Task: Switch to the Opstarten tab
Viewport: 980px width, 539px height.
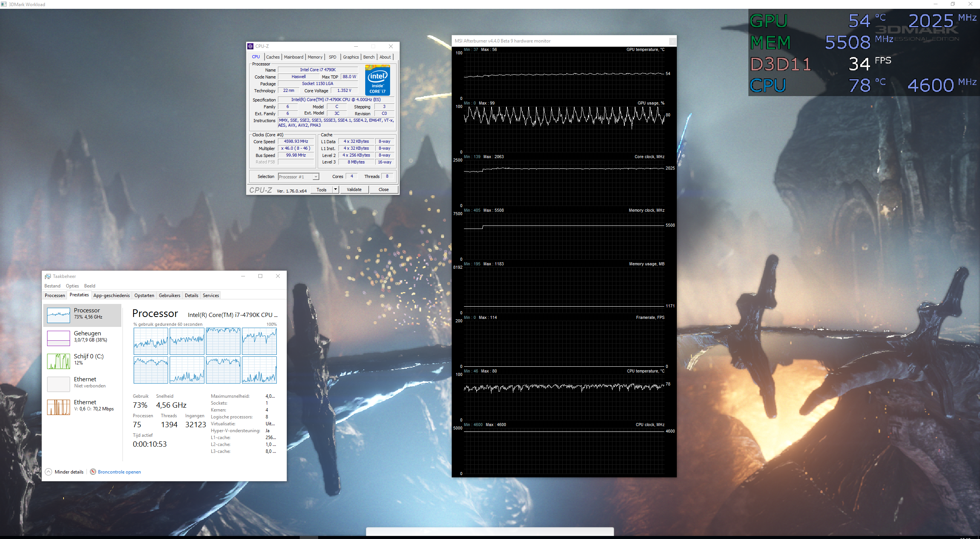Action: [144, 296]
